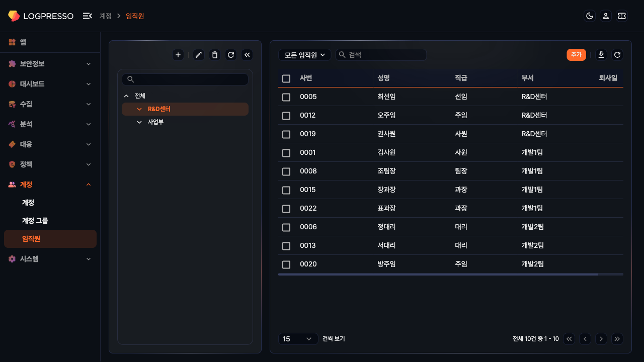Click the download employee list icon
This screenshot has width=644, height=362.
pos(601,55)
